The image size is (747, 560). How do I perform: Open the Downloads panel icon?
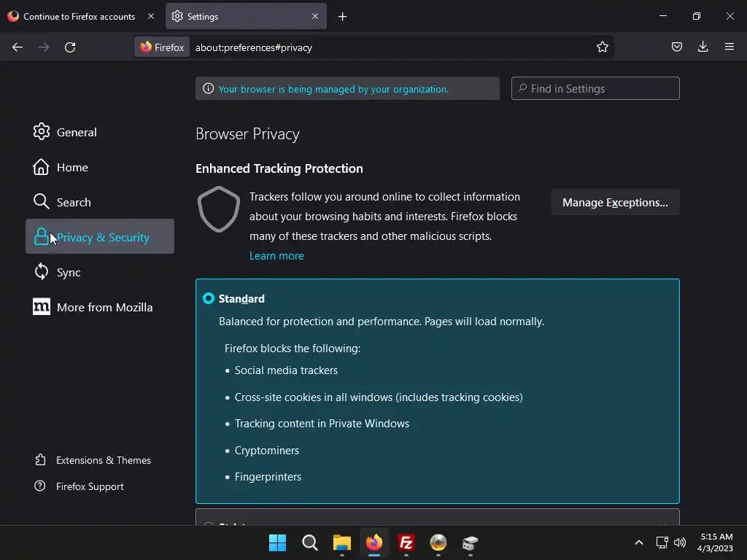pyautogui.click(x=703, y=47)
